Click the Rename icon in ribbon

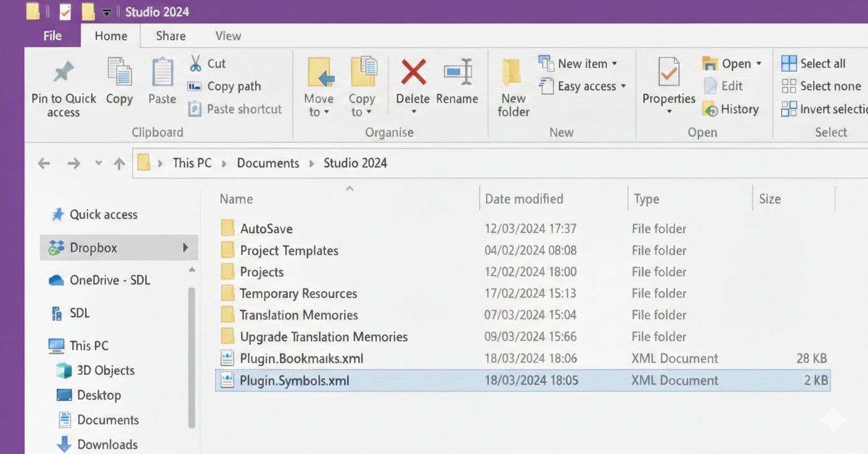point(457,73)
